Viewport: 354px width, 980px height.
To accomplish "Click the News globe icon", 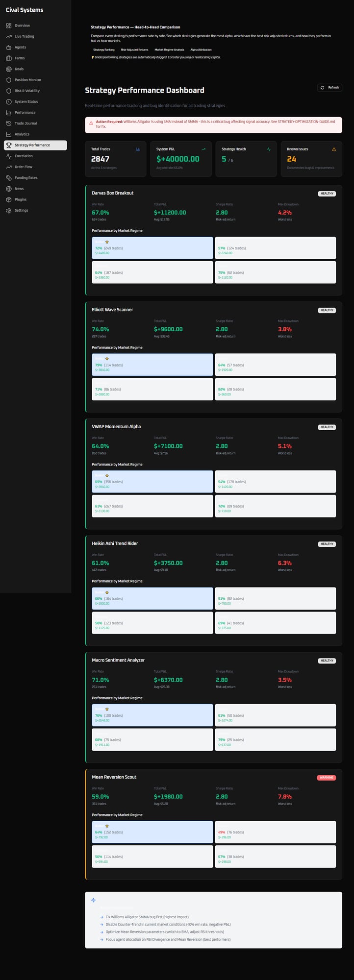I will pyautogui.click(x=9, y=189).
